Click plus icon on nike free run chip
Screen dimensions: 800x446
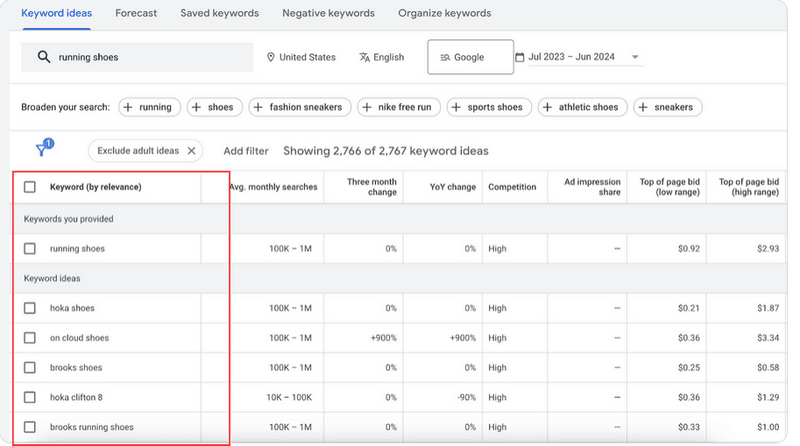point(367,107)
